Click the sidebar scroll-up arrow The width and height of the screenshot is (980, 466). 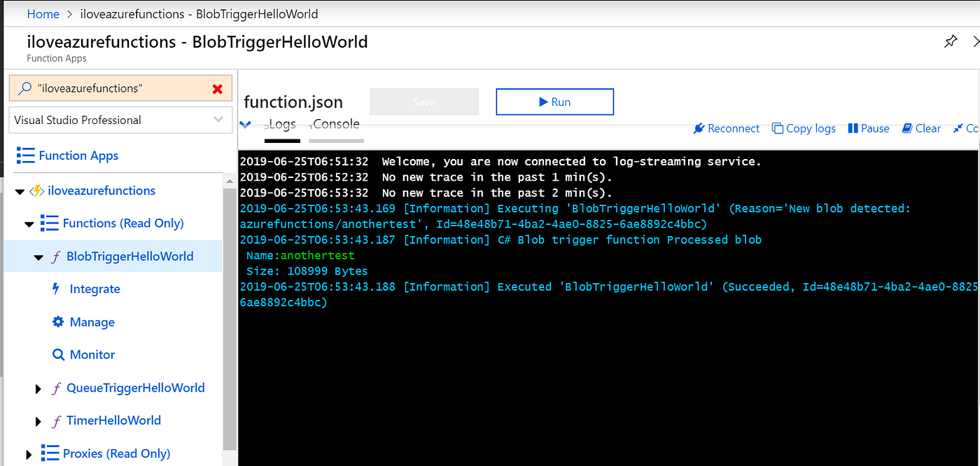[230, 180]
